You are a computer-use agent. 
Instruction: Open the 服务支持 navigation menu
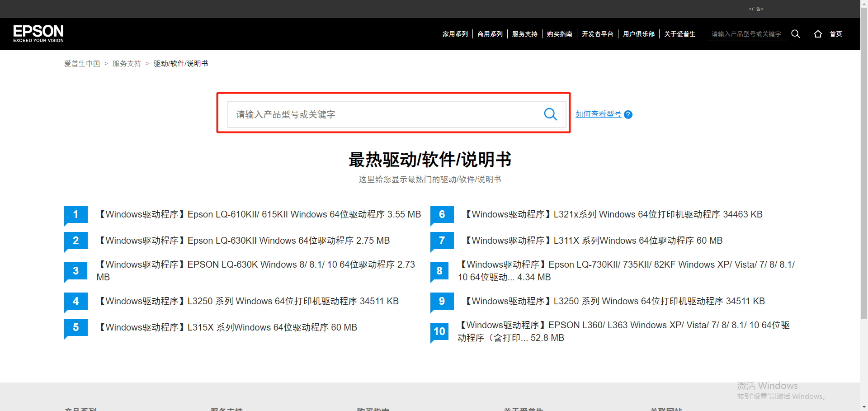(524, 34)
